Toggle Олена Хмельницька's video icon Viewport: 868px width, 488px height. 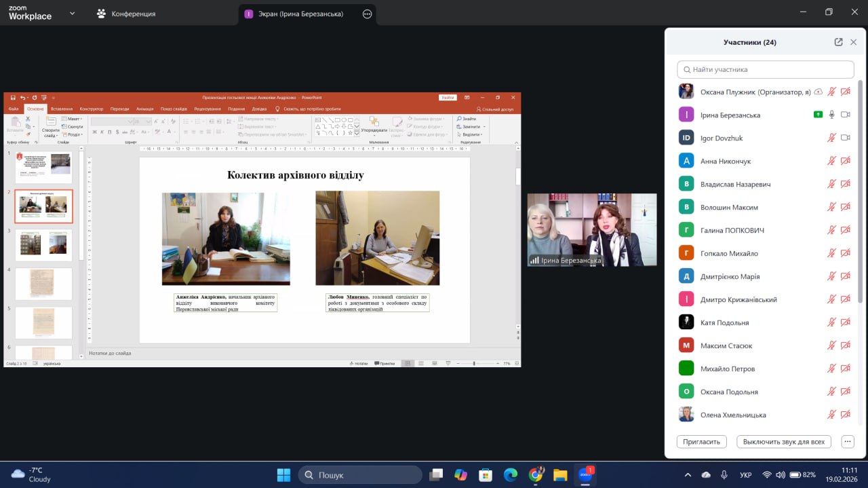tap(845, 415)
